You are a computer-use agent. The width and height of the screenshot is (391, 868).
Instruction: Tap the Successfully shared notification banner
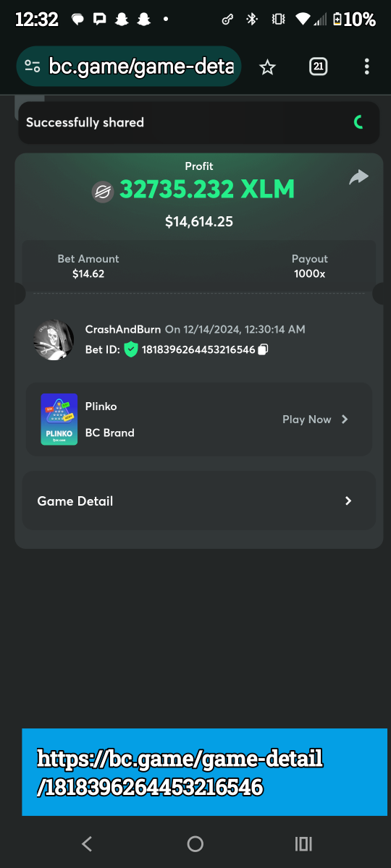coord(199,122)
